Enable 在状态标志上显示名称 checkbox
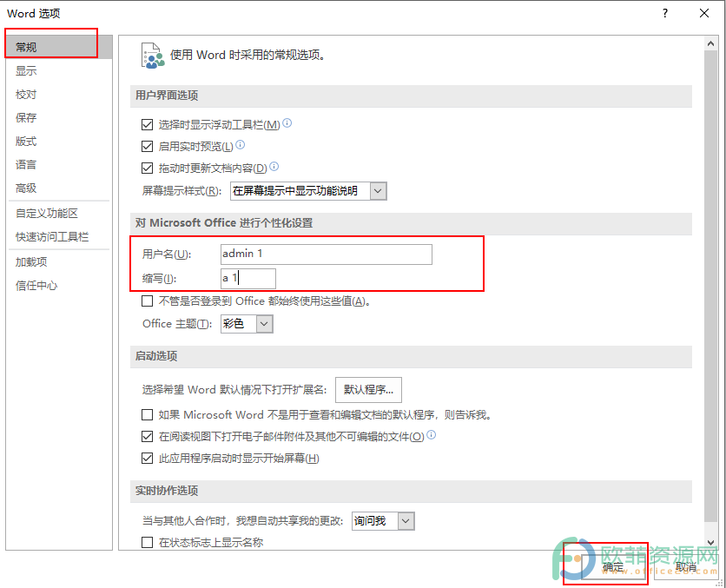The height and width of the screenshot is (588, 726). 148,542
